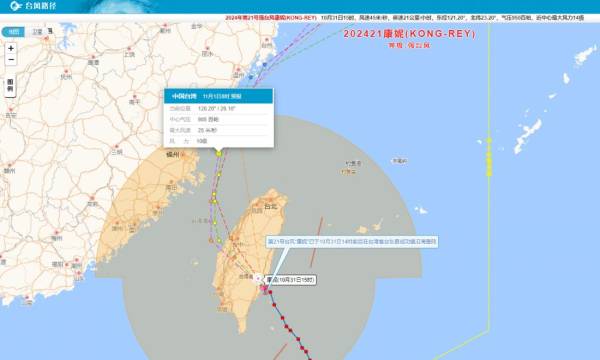Click the first red track dot southeast of typhoon icon
This screenshot has width=600, height=360.
(271, 292)
